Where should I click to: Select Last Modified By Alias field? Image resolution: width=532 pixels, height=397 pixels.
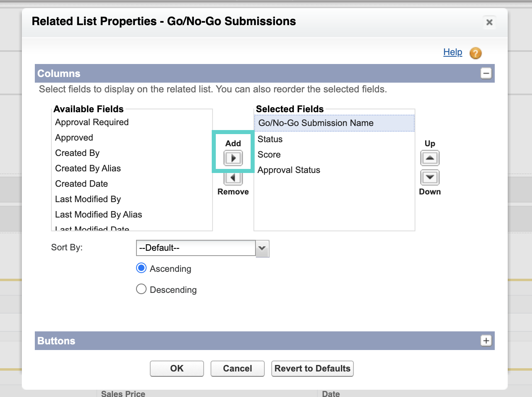[x=132, y=215]
